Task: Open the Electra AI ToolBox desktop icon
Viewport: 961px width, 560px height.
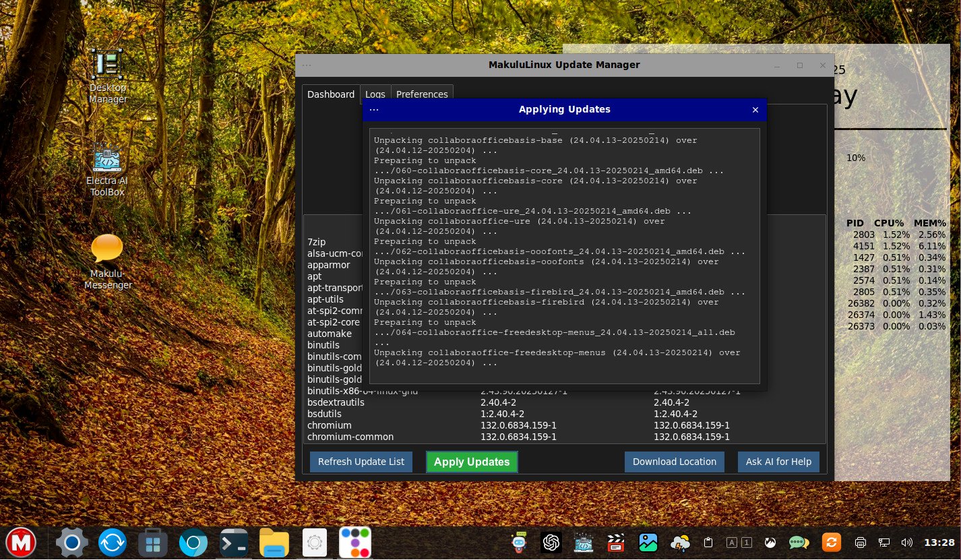Action: coord(107,170)
